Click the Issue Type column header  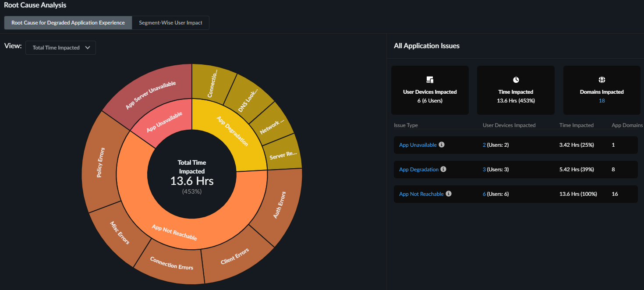click(x=406, y=125)
